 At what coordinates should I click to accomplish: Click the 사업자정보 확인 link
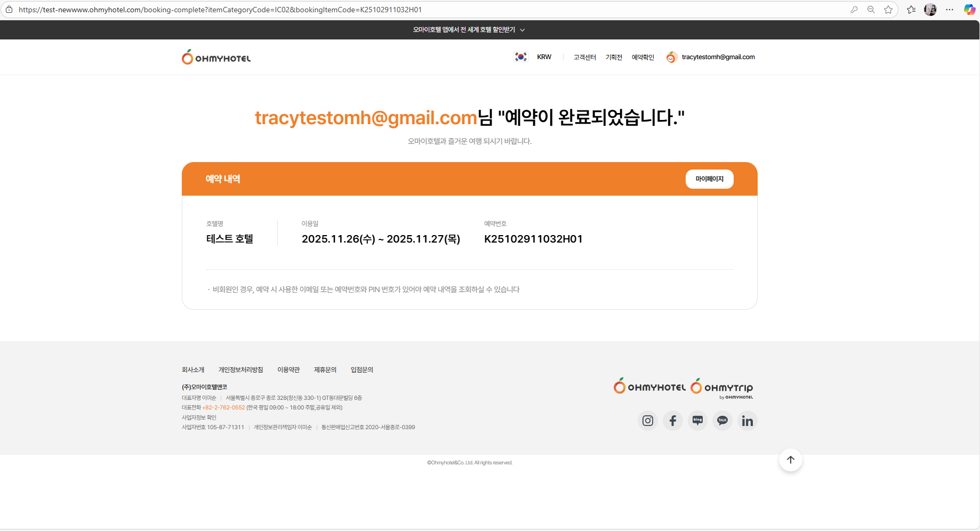pos(199,417)
